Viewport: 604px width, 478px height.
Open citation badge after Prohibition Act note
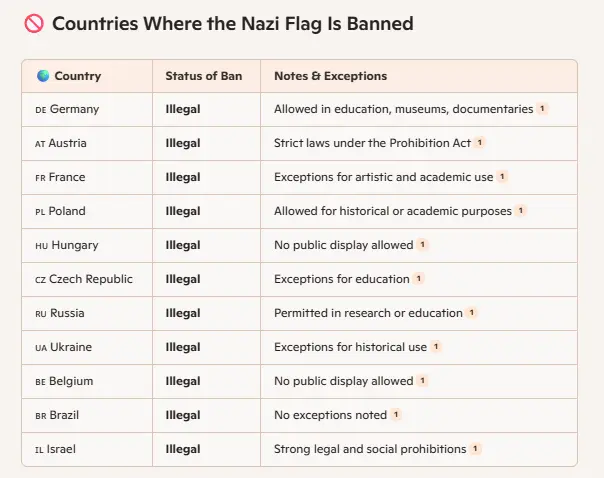pyautogui.click(x=480, y=143)
